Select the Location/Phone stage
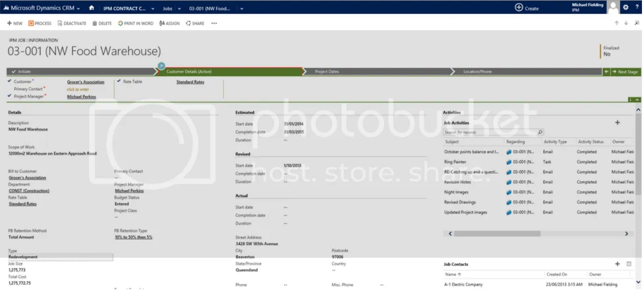This screenshot has height=292, width=644. tap(527, 72)
